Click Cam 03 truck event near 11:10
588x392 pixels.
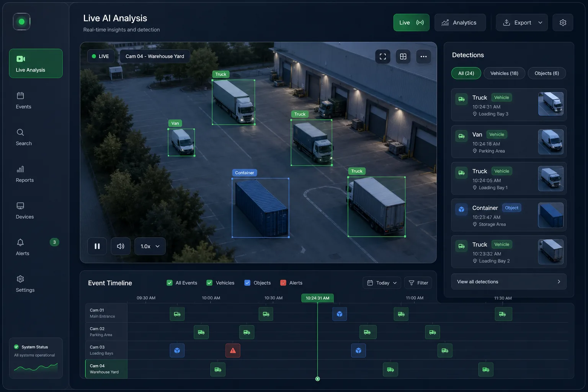[x=445, y=350]
